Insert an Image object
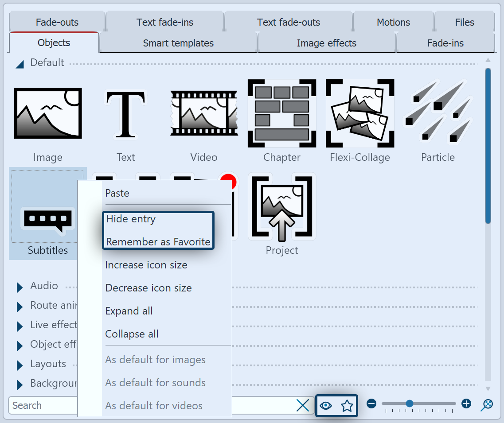504x423 pixels. click(47, 113)
